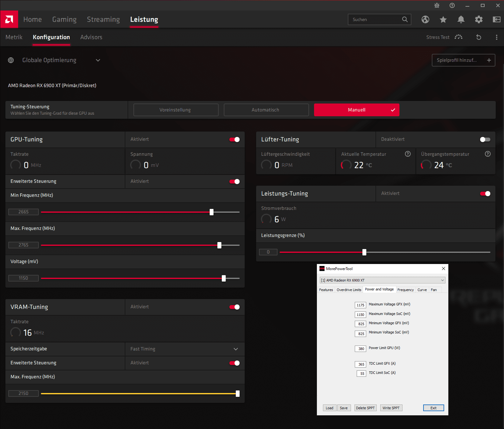504x429 pixels.
Task: Open the Advisors sub-tab
Action: click(91, 37)
